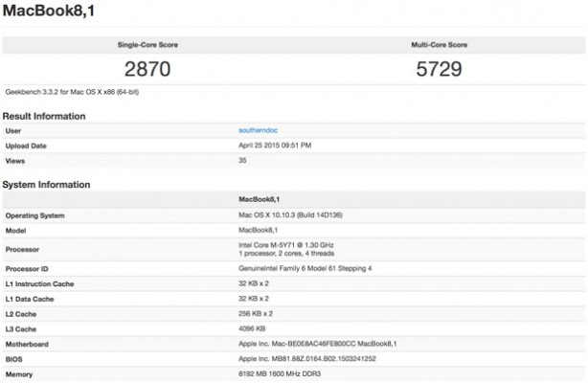This screenshot has width=588, height=383.
Task: Click the Motherboard row label
Action: (27, 345)
